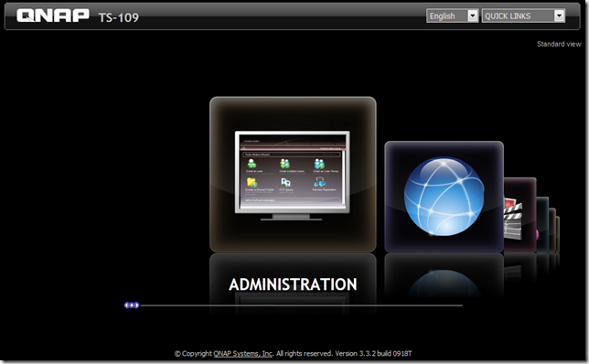The image size is (589, 364).
Task: Click the ADMINISTRATION label text
Action: pos(293,284)
